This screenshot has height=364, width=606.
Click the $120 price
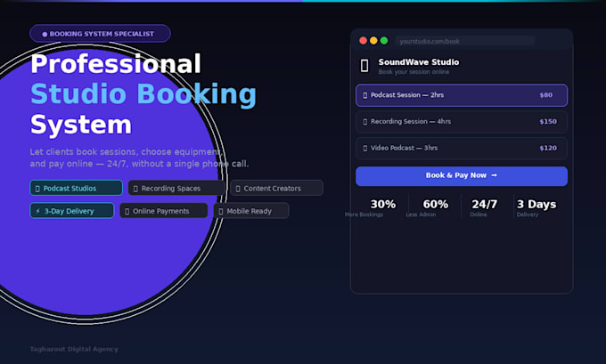coord(548,148)
